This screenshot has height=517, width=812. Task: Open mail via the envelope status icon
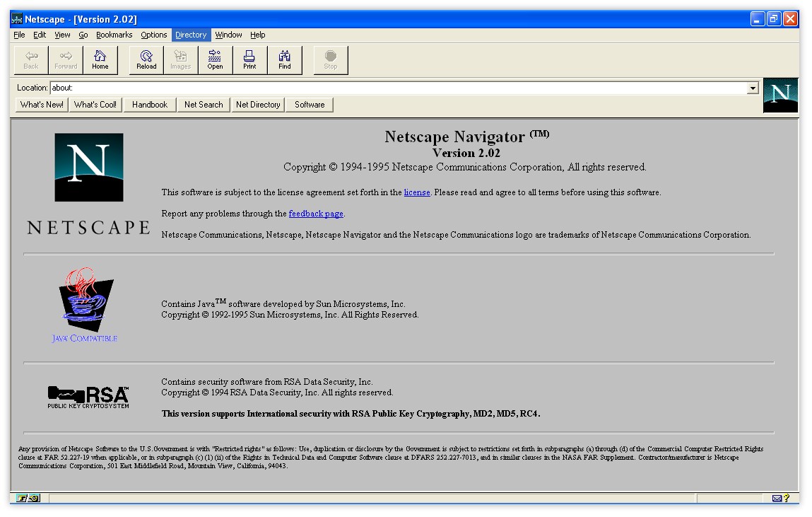pos(777,499)
